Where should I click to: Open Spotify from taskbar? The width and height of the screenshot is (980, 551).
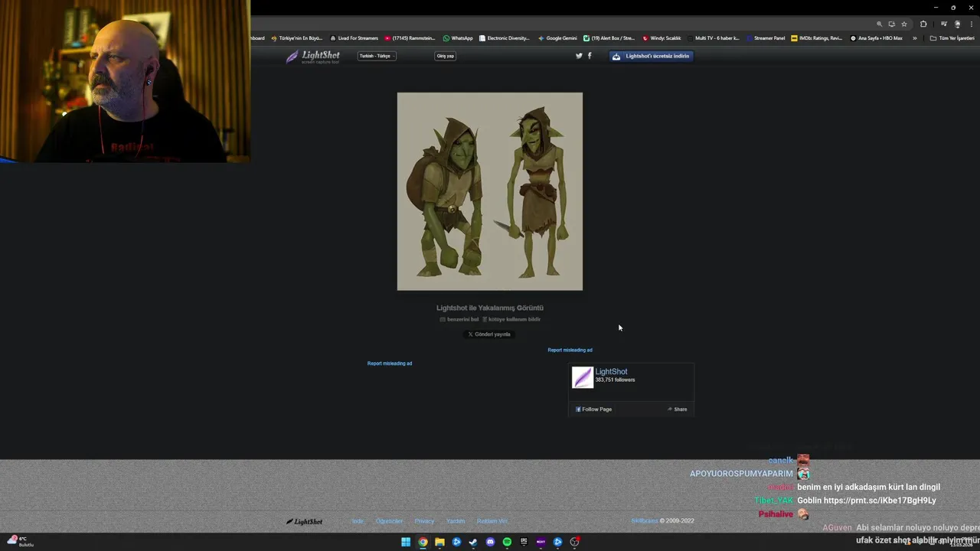coord(507,542)
